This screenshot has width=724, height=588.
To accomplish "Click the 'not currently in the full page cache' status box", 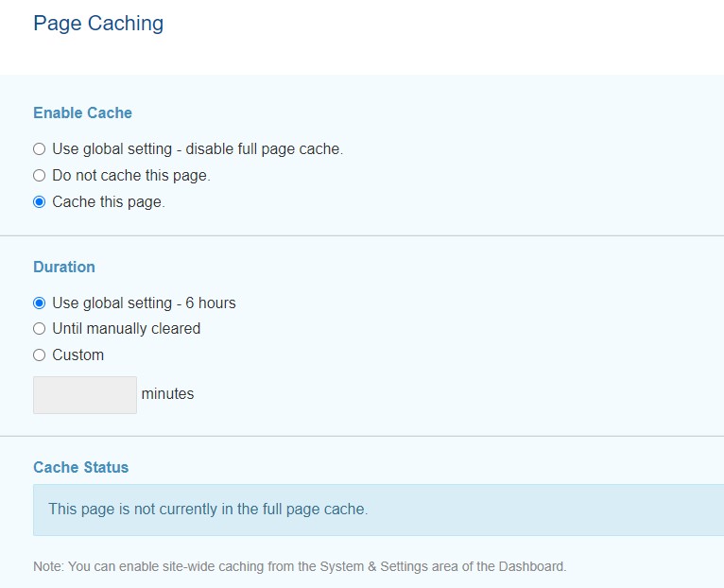I will point(379,510).
